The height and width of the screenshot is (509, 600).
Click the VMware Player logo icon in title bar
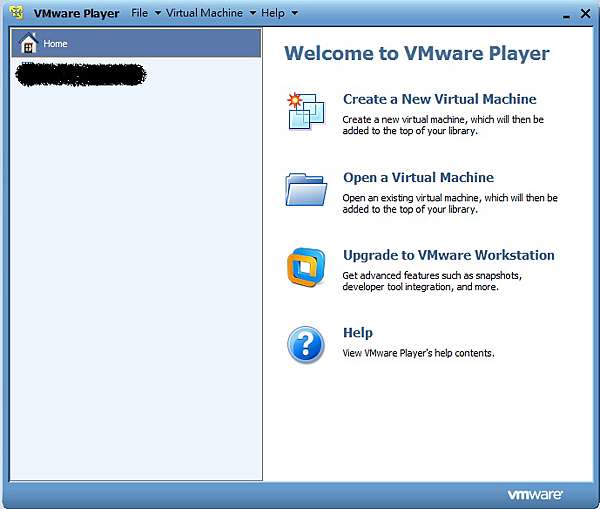[x=16, y=13]
